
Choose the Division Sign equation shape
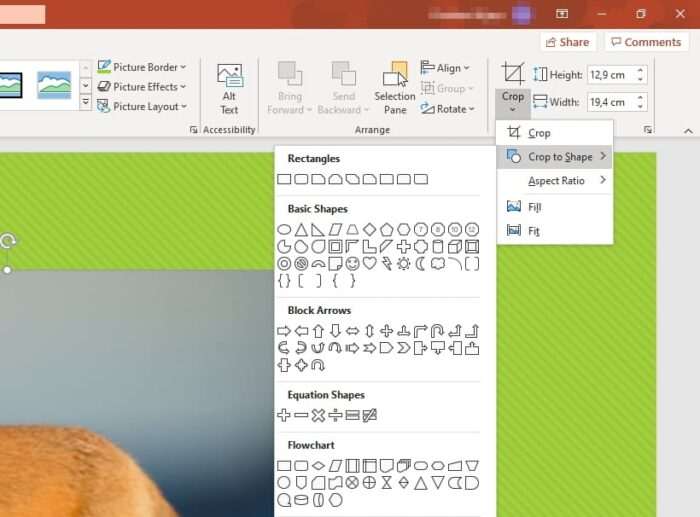pos(335,416)
